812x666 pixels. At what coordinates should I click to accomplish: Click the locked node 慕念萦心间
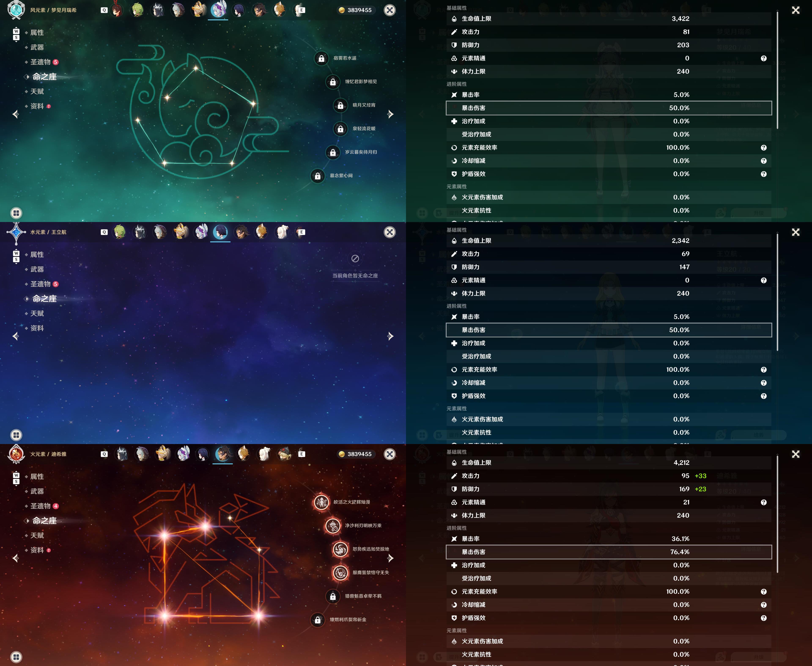[317, 176]
